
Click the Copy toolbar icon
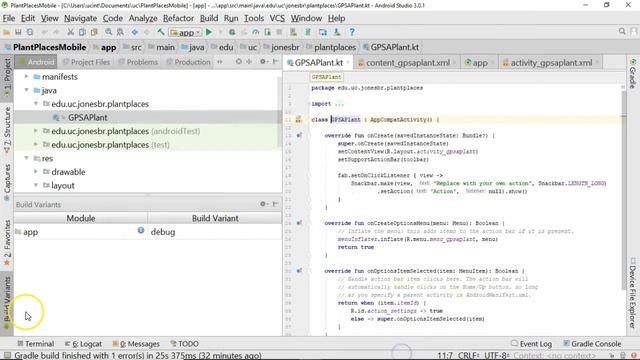82,32
